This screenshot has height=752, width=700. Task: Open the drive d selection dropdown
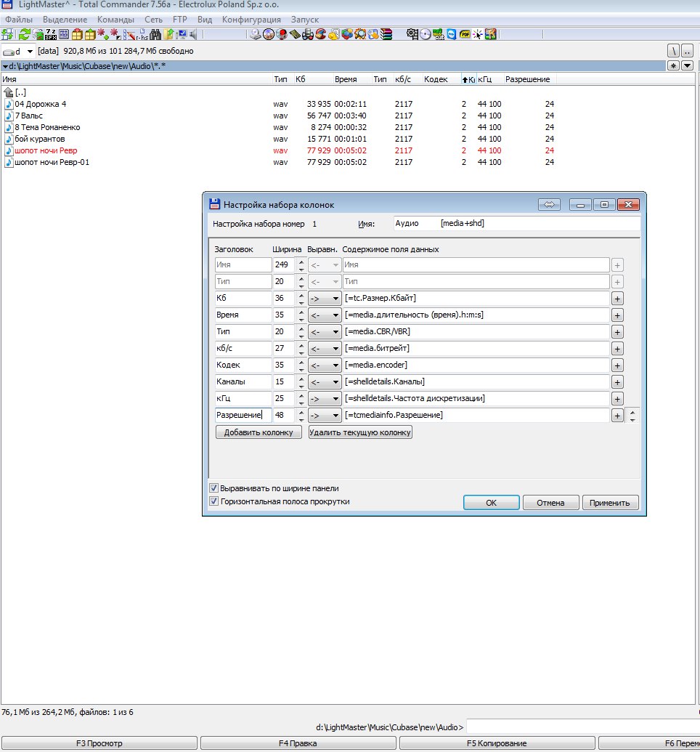click(30, 52)
